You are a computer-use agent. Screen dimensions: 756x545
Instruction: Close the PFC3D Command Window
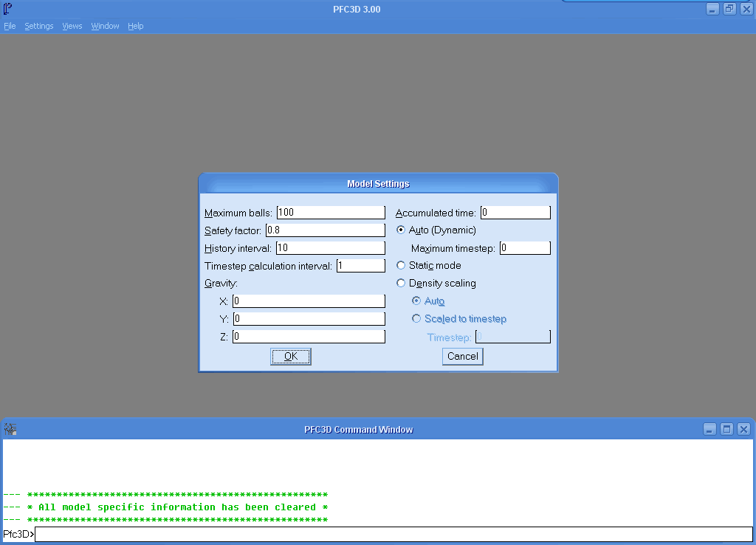[744, 429]
